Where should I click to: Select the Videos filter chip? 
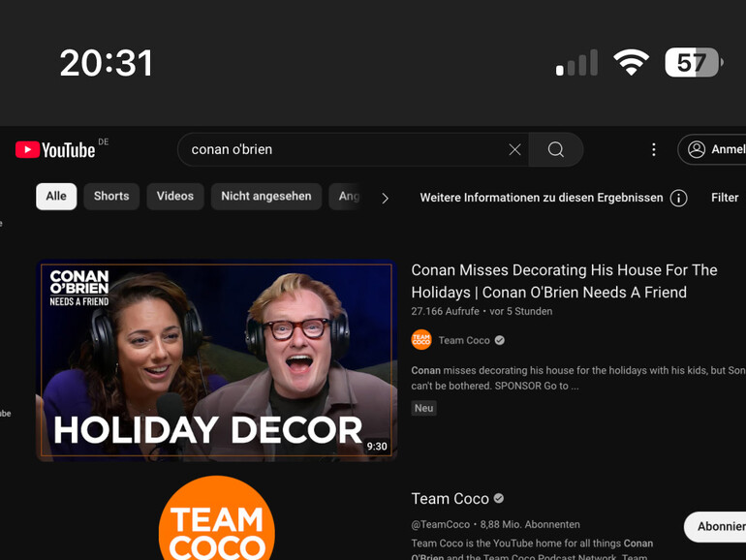tap(175, 197)
